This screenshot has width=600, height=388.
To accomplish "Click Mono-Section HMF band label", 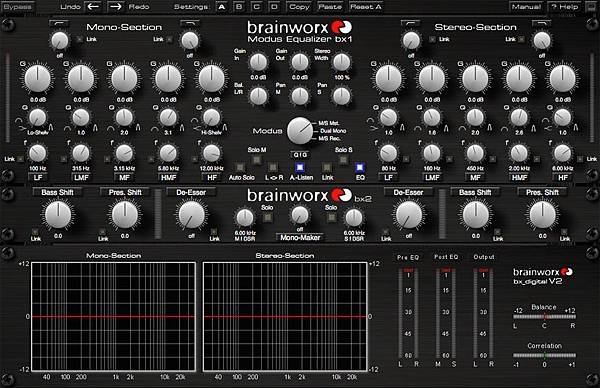I will click(x=168, y=178).
